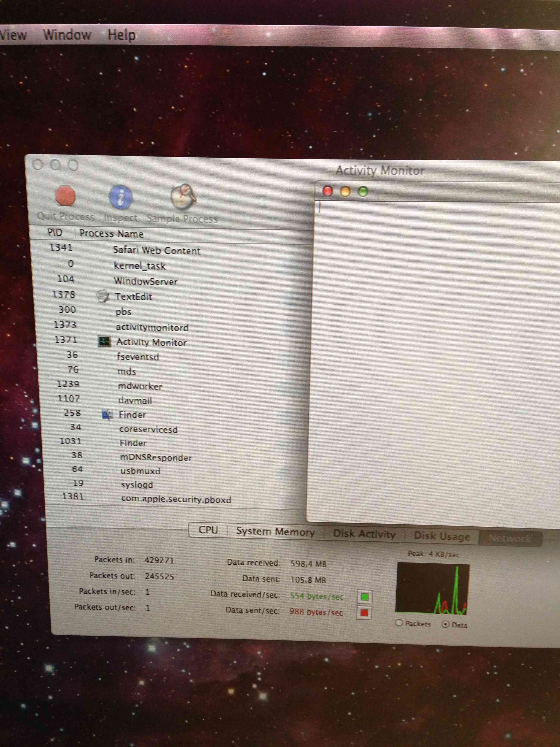Select the Packets radio button
Screen dimensions: 560x747
399,623
